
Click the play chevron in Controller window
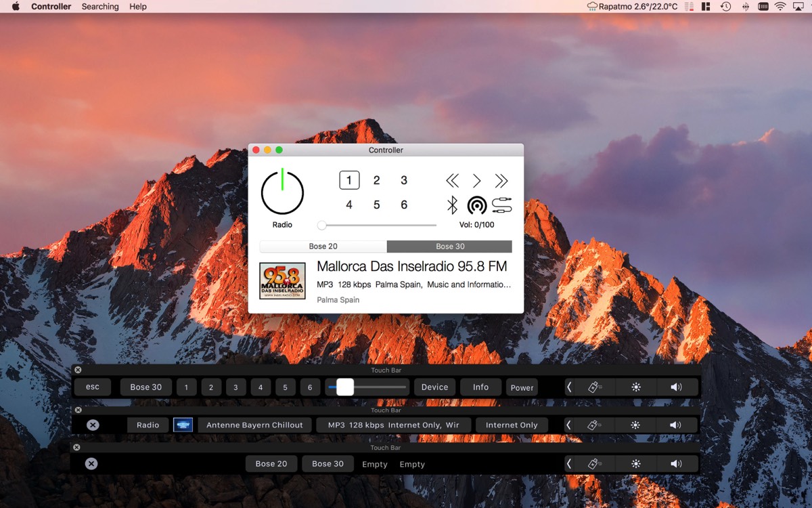tap(477, 180)
